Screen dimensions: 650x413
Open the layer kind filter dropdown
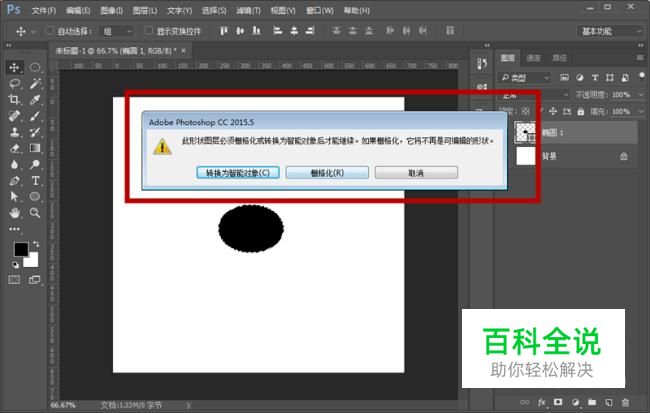[524, 78]
